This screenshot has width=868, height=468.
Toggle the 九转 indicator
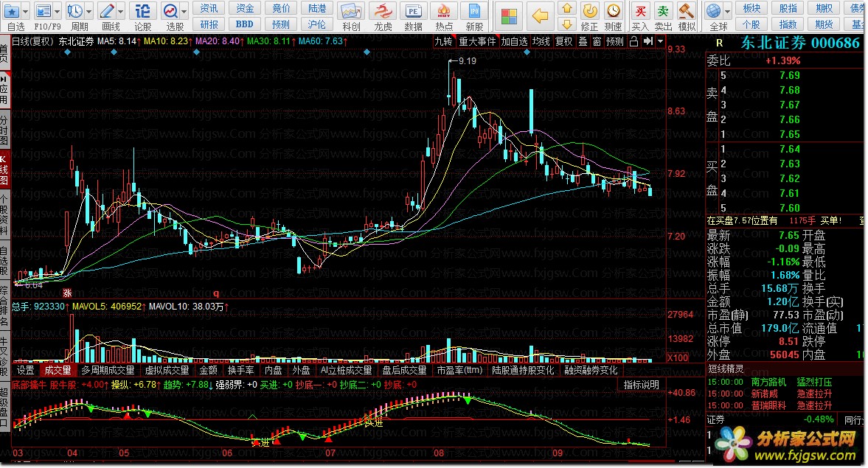tap(443, 41)
